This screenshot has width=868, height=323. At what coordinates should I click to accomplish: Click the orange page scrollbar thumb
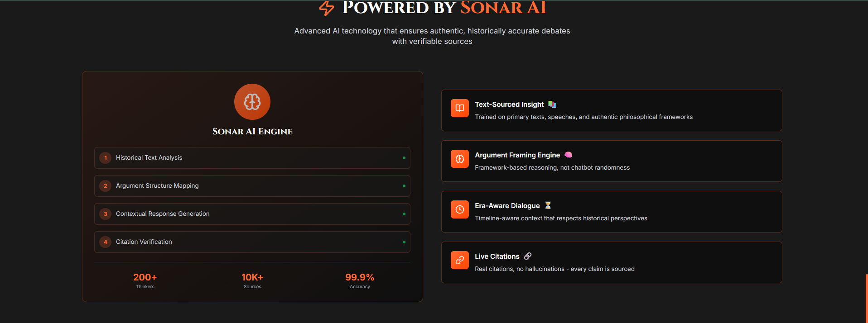(866, 299)
